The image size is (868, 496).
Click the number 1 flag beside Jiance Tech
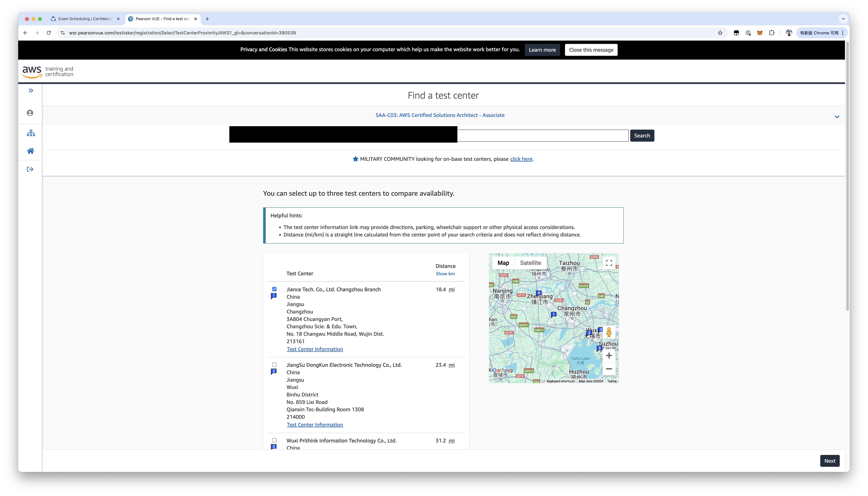point(274,296)
